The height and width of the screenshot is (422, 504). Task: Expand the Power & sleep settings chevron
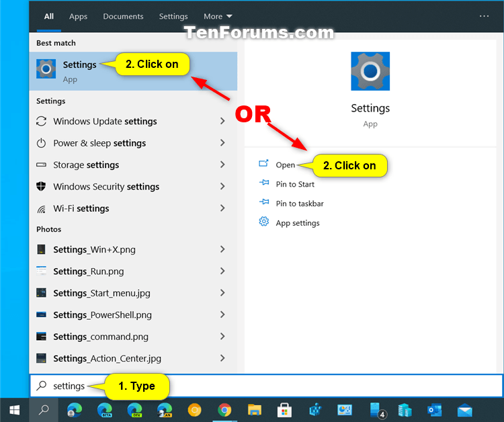222,142
